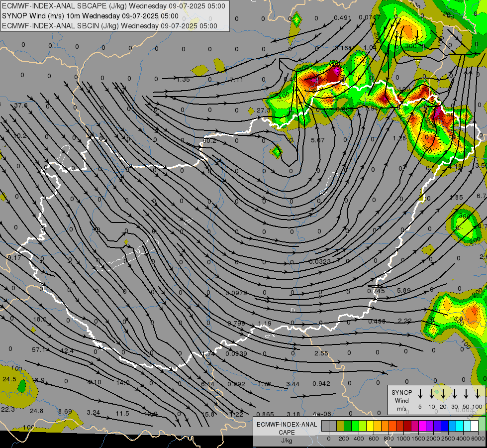Click the 10.2 value on the map
The height and width of the screenshot is (448, 487).
click(20, 136)
